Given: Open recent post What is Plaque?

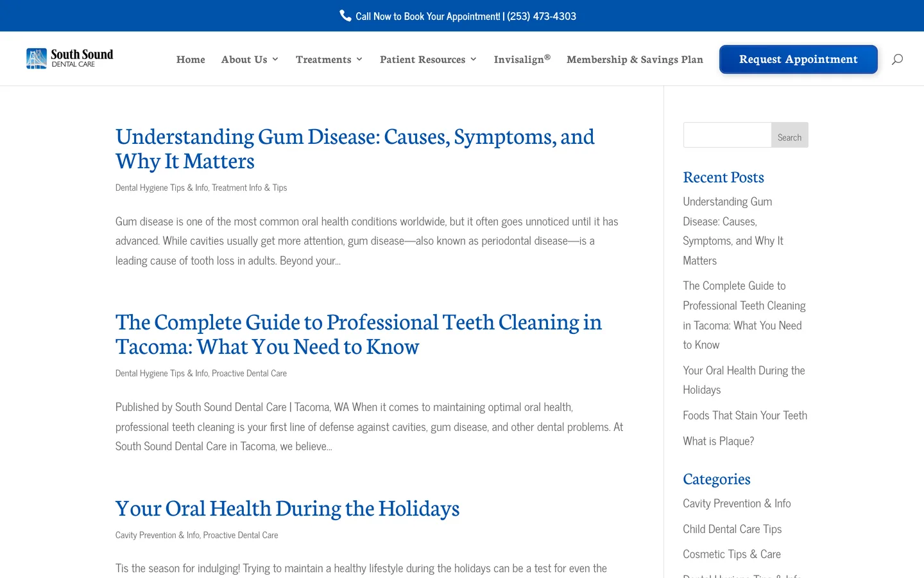Looking at the screenshot, I should (x=719, y=441).
